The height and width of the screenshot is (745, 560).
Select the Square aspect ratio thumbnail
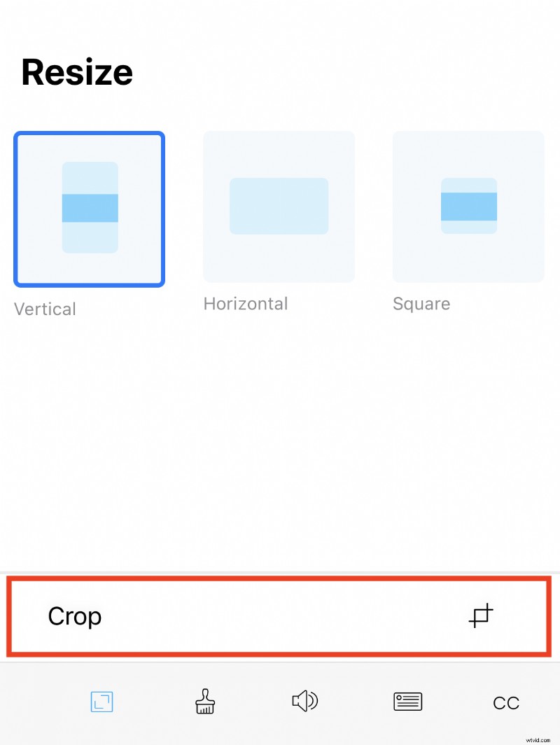pos(468,207)
